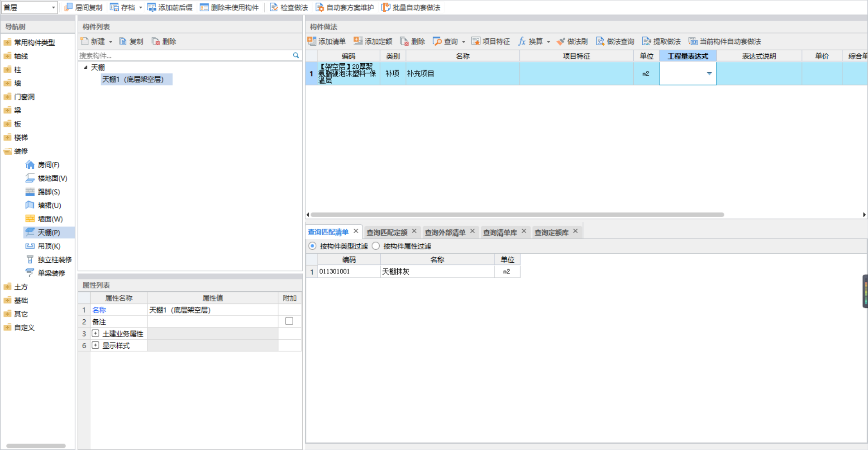Select the 011301001 天棚抹灰 row
Viewport: 868px width, 450px height.
coord(413,271)
